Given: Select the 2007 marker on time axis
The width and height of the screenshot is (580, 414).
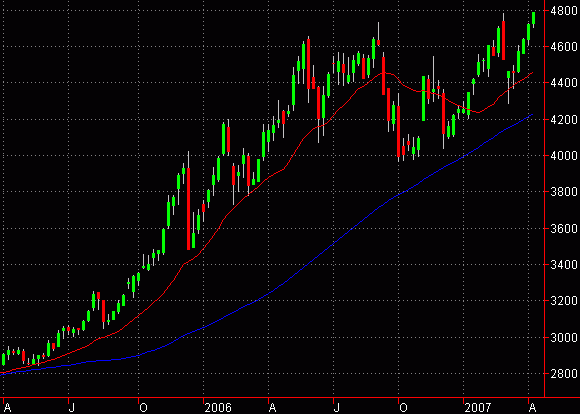Looking at the screenshot, I should [478, 407].
